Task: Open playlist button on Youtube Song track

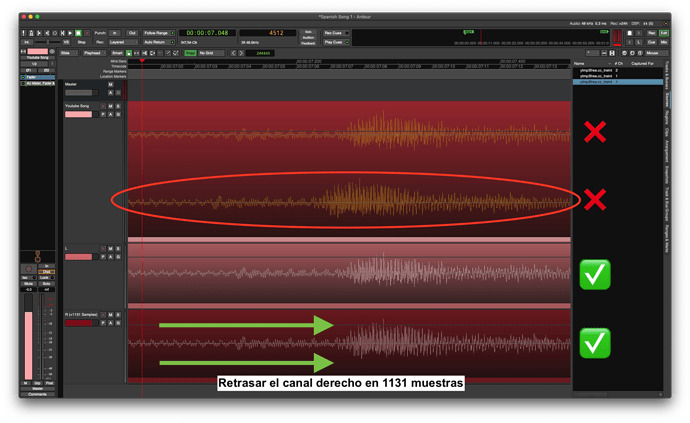Action: (101, 115)
